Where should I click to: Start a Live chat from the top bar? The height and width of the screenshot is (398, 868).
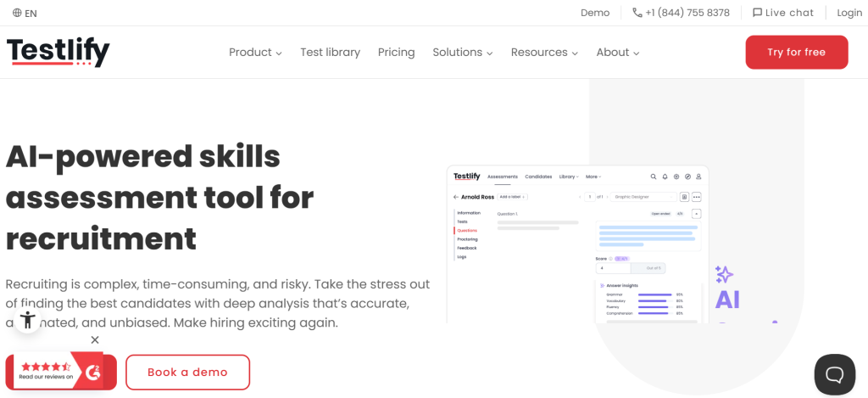pyautogui.click(x=782, y=13)
